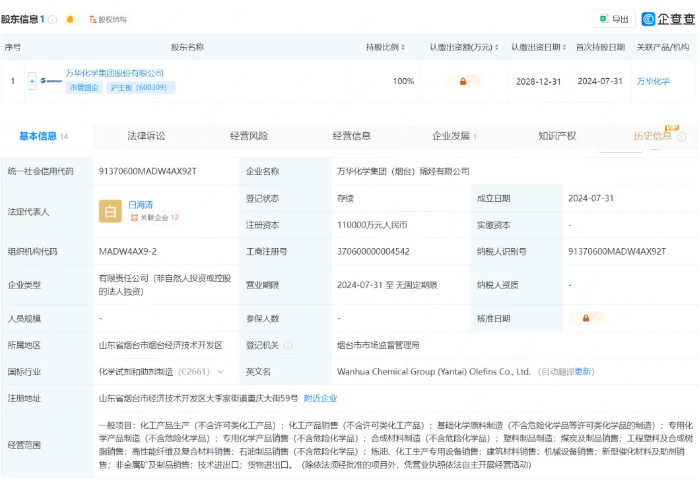Sort by 认缴出资额(万元) column
The height and width of the screenshot is (479, 699).
464,47
